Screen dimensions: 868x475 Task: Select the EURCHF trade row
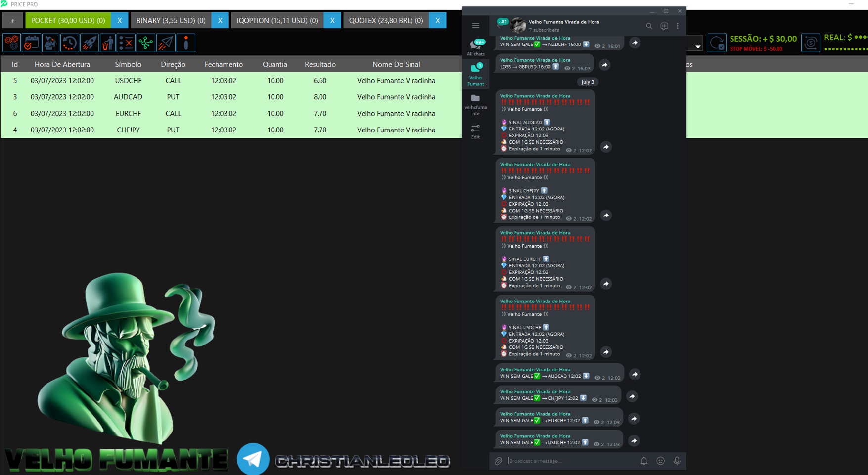tap(231, 113)
